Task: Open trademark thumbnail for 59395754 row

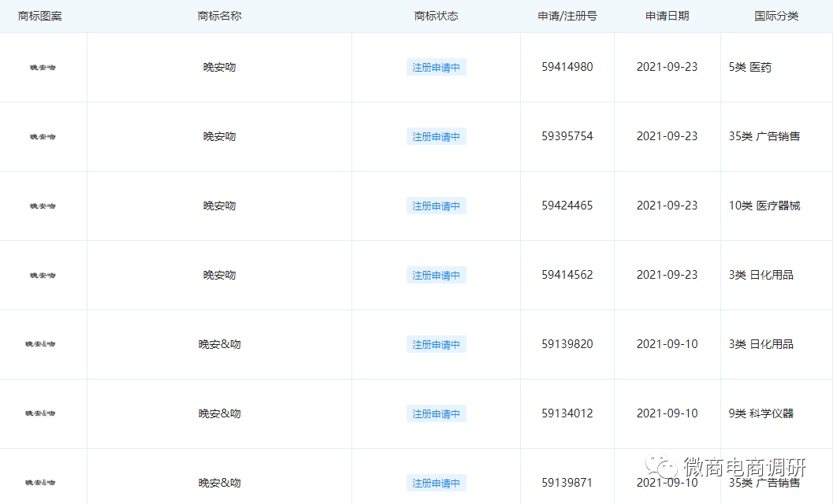Action: click(43, 136)
